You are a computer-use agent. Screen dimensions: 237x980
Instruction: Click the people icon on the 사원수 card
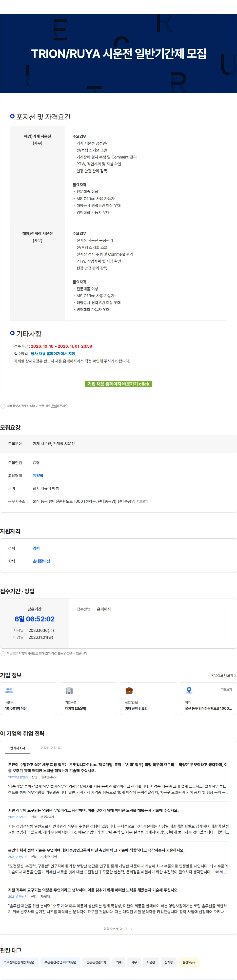[x=9, y=690]
